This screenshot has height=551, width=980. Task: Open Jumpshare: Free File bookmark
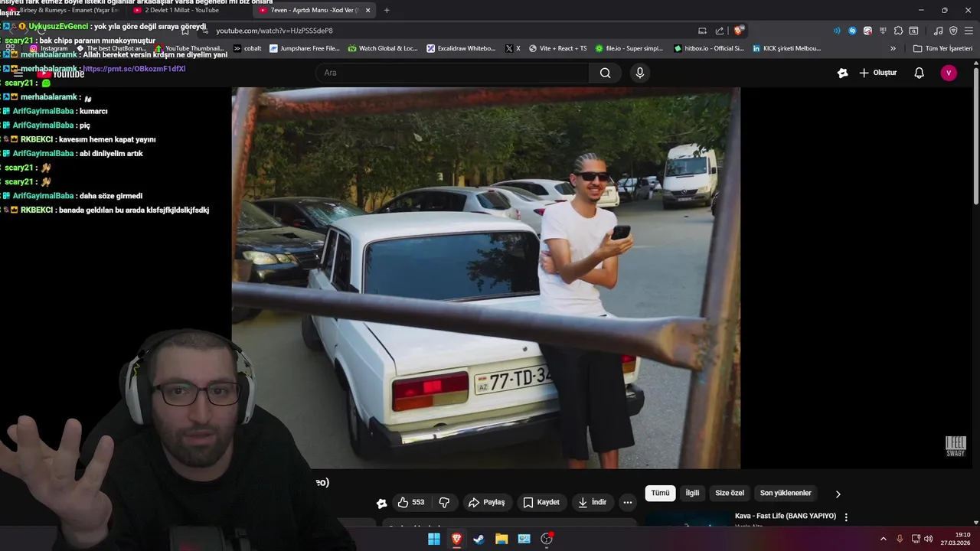point(304,48)
